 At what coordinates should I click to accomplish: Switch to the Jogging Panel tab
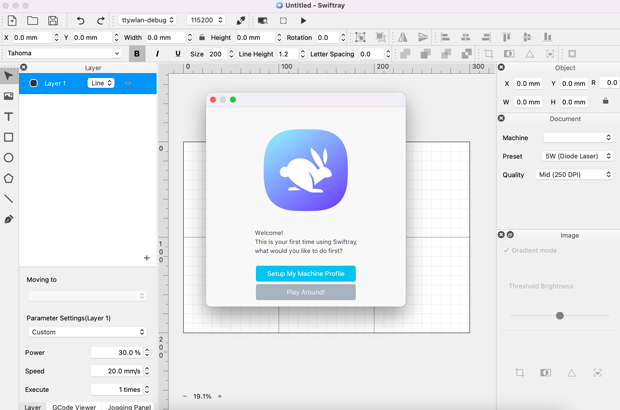[129, 406]
